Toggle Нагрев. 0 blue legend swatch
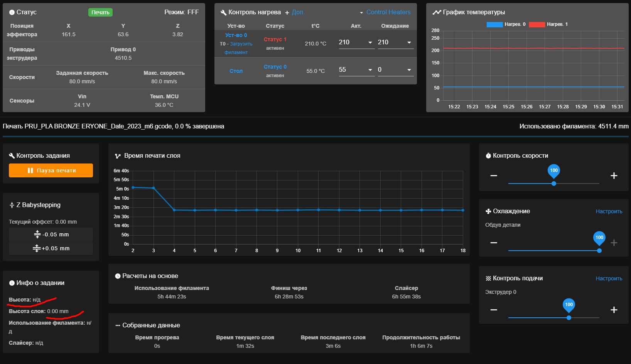Viewport: 631px width, 364px height. click(x=494, y=24)
